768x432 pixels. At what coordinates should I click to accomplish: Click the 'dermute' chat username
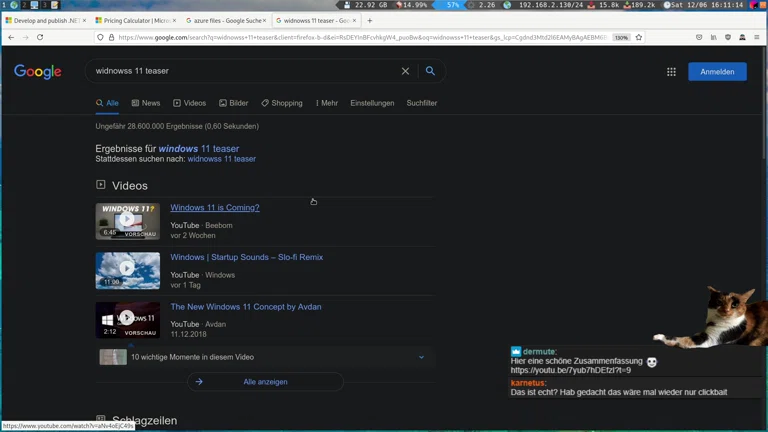pos(539,351)
